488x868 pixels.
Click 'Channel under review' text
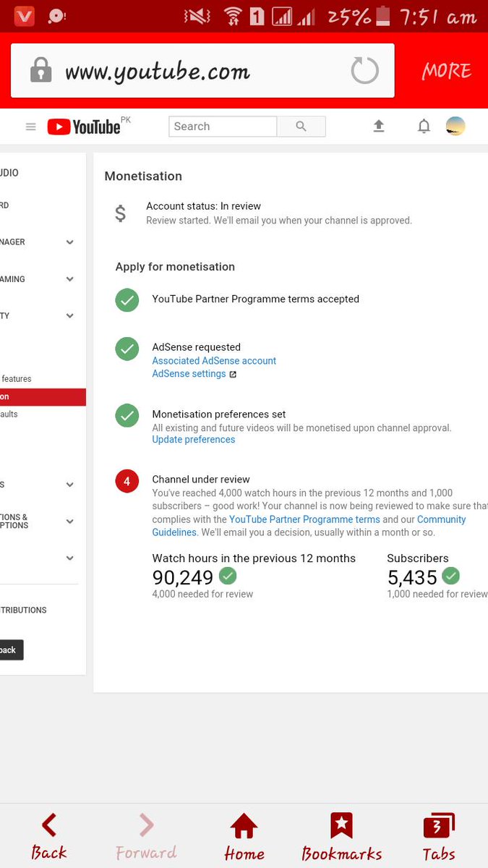coord(201,480)
